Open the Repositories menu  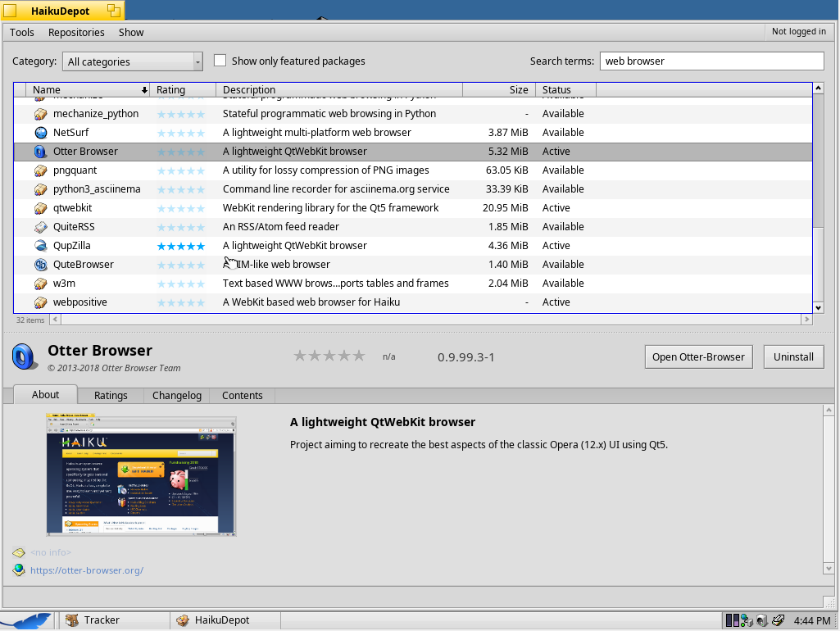(76, 32)
